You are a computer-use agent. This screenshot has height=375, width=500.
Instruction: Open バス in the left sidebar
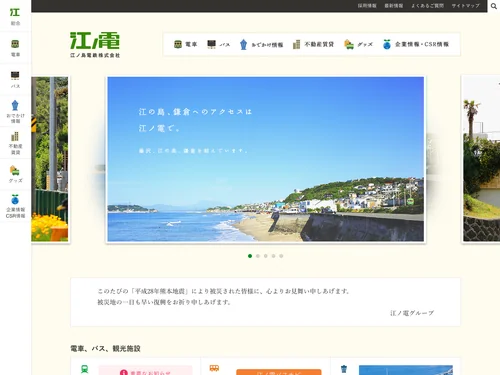(15, 79)
